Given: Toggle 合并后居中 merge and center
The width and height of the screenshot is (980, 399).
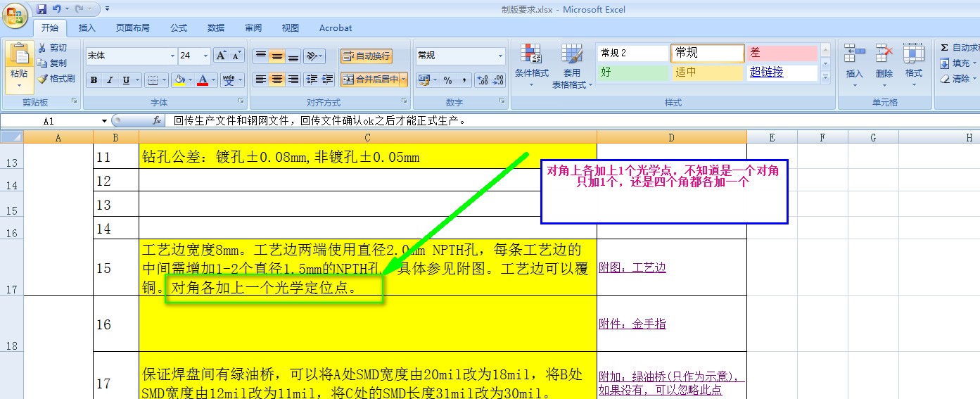Looking at the screenshot, I should point(370,80).
